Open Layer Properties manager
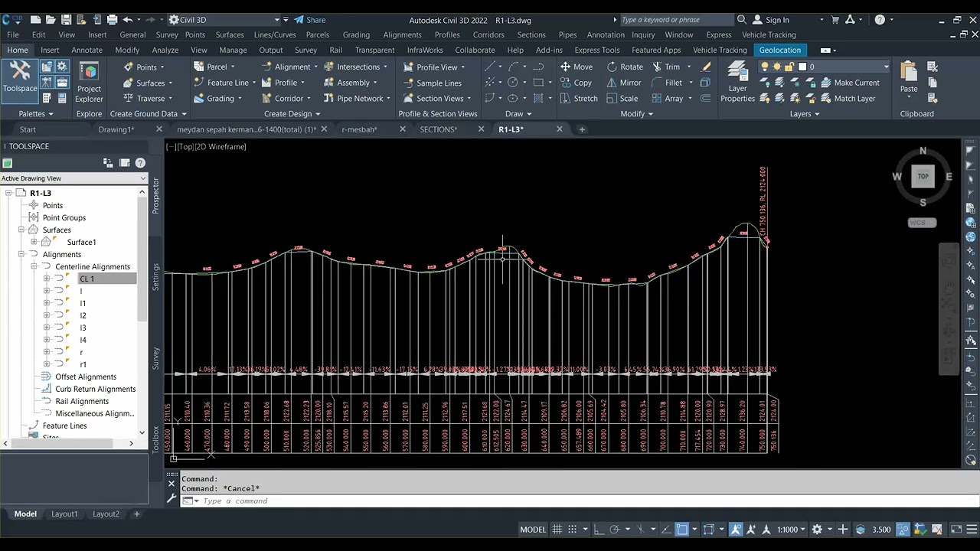Image resolution: width=980 pixels, height=551 pixels. tap(737, 82)
